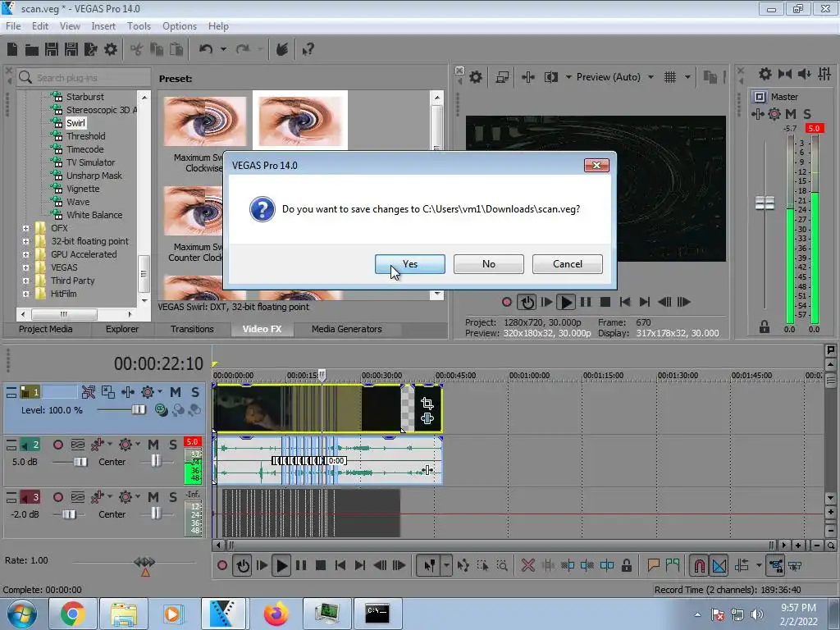Expand the Third Party folder

click(x=25, y=281)
